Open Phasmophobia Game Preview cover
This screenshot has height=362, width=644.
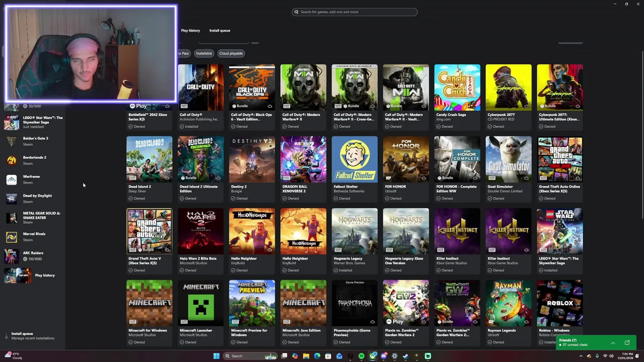[355, 303]
